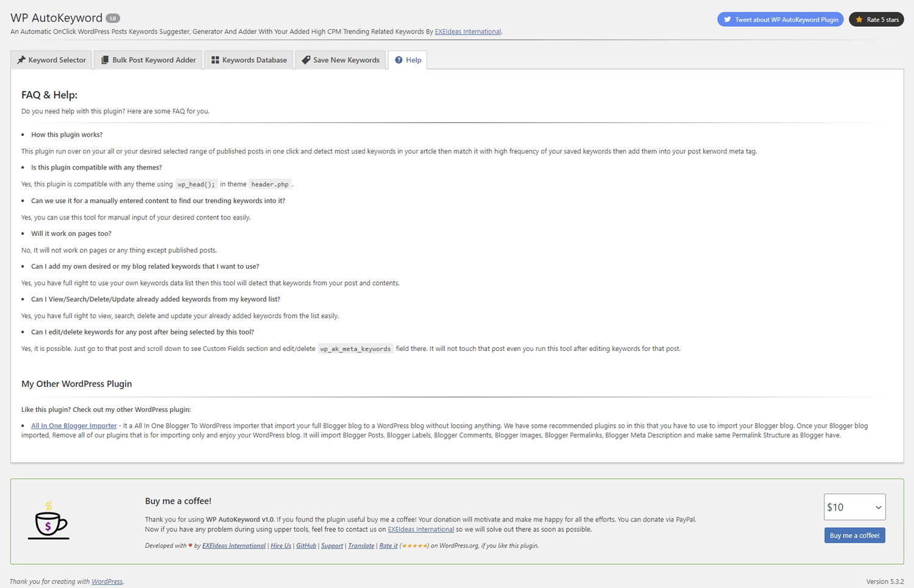Image resolution: width=914 pixels, height=588 pixels.
Task: Click EXEIdeas International in Developed with line
Action: pyautogui.click(x=234, y=546)
